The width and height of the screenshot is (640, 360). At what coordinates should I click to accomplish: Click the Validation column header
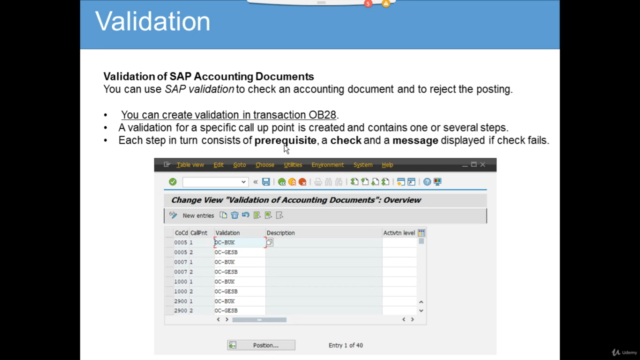(240, 233)
